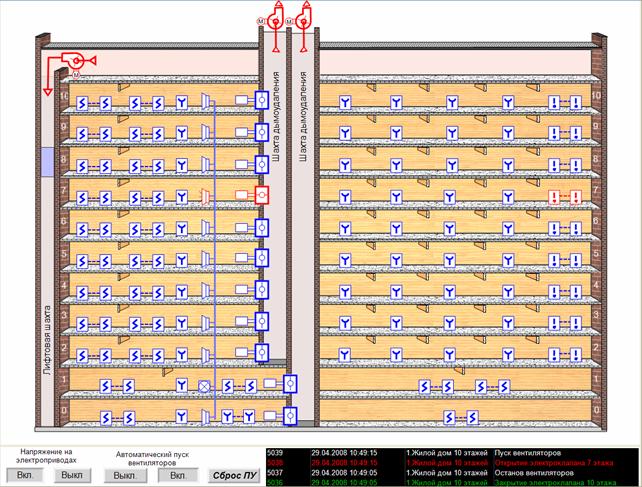
Task: Click the Автоматический пуск вентиляторов label
Action: [x=152, y=459]
